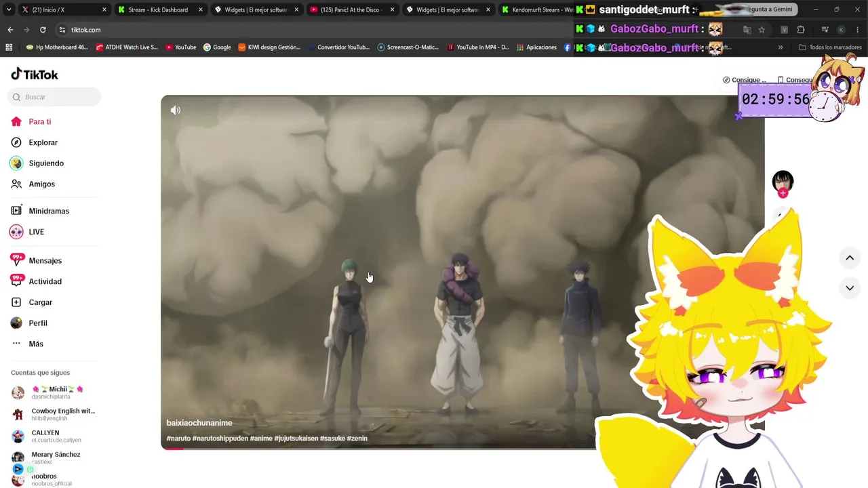Open Todos los marcadores folder
Image resolution: width=868 pixels, height=488 pixels.
pos(830,47)
